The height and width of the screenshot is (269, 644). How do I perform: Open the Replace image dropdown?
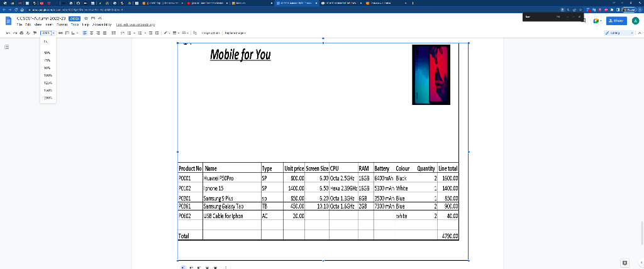click(235, 33)
